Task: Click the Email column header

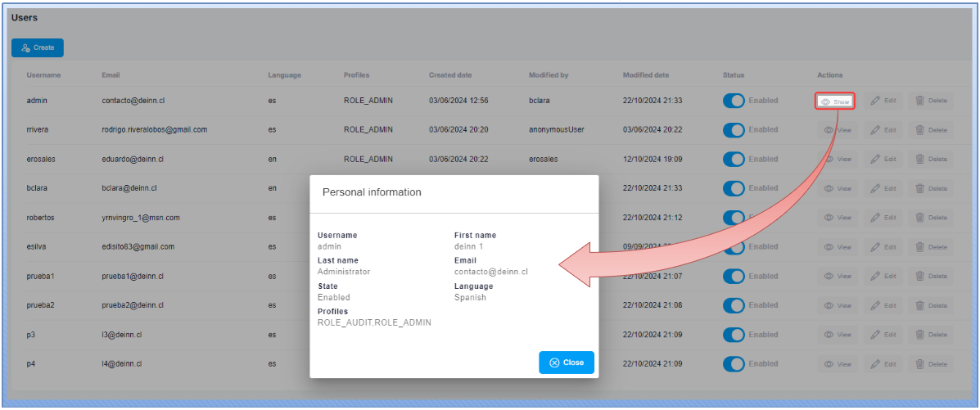Action: pyautogui.click(x=111, y=75)
